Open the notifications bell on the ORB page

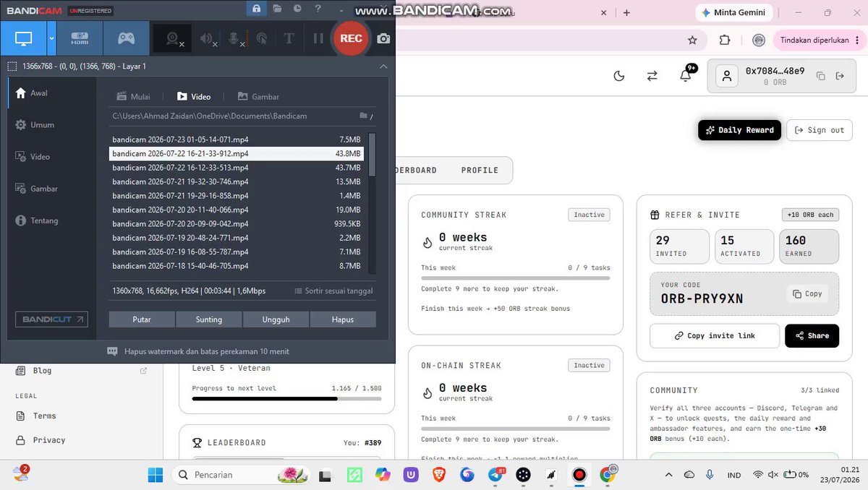tap(686, 75)
